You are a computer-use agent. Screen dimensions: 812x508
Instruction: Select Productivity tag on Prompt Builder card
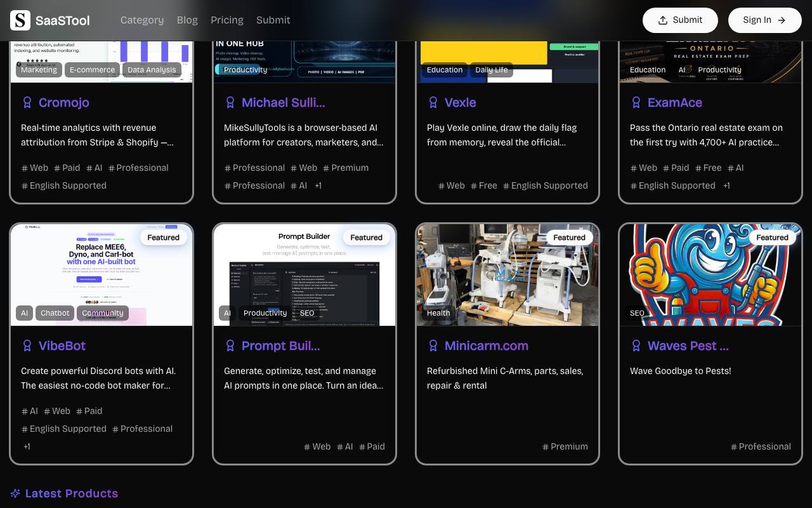[x=265, y=313]
